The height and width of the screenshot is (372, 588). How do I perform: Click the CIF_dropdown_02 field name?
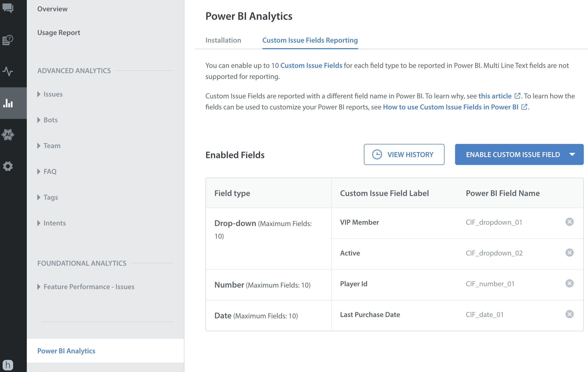tap(494, 253)
